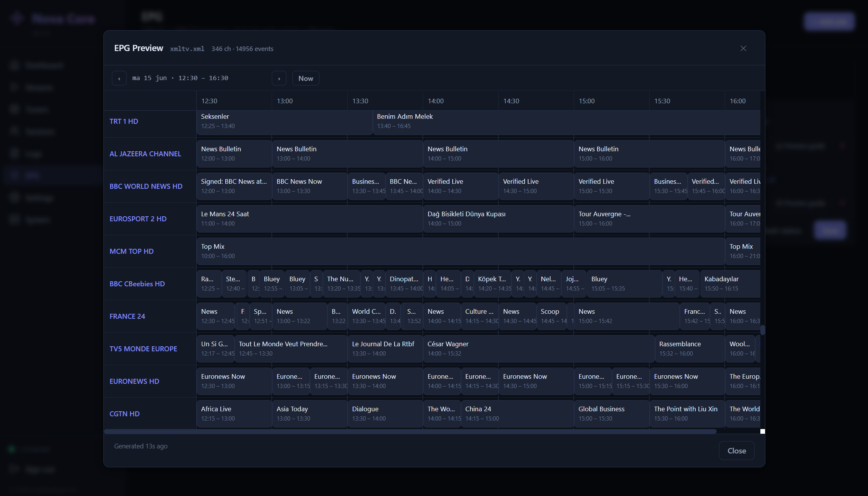Jump to current time with Now button
Image resolution: width=868 pixels, height=496 pixels.
[x=305, y=78]
